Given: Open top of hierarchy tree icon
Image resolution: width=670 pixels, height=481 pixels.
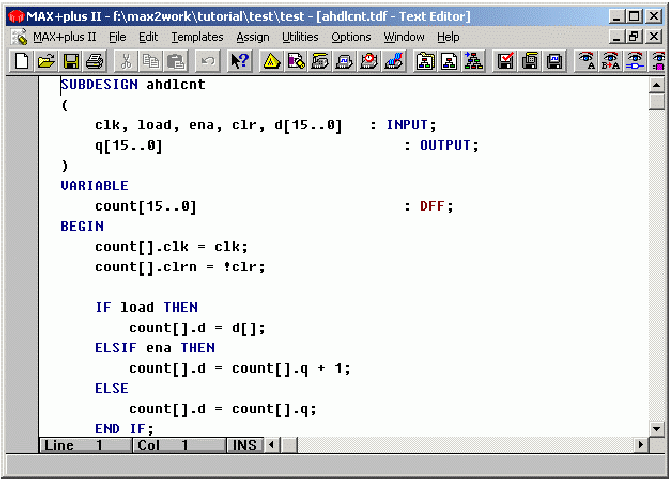Looking at the screenshot, I should click(x=474, y=62).
